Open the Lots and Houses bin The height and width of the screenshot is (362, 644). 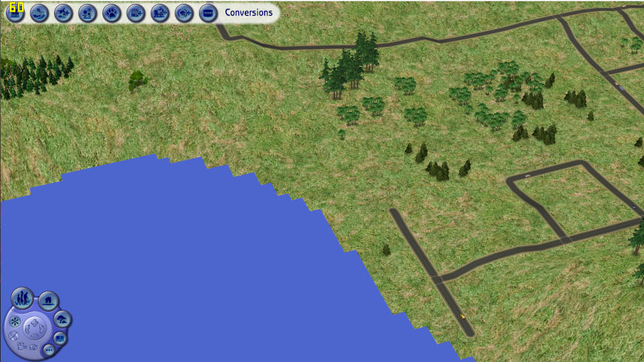[48, 301]
